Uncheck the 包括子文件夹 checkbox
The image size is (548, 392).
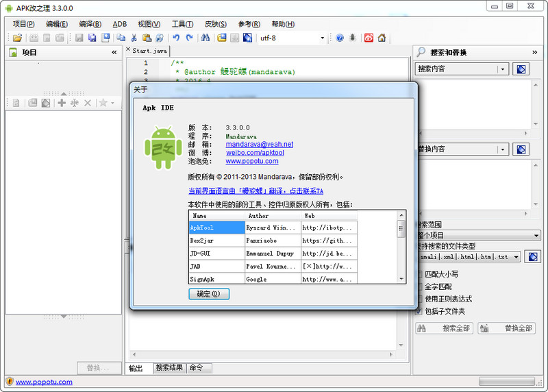pyautogui.click(x=419, y=311)
